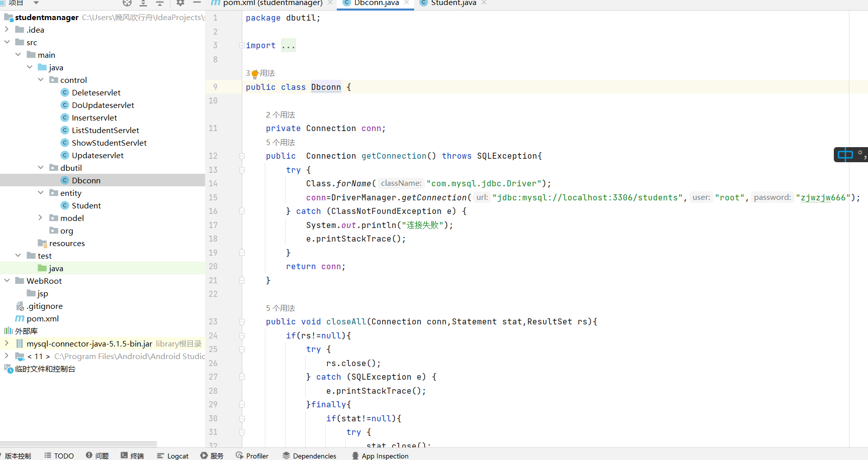Select the jsp folder
This screenshot has height=460, width=868.
pyautogui.click(x=43, y=293)
